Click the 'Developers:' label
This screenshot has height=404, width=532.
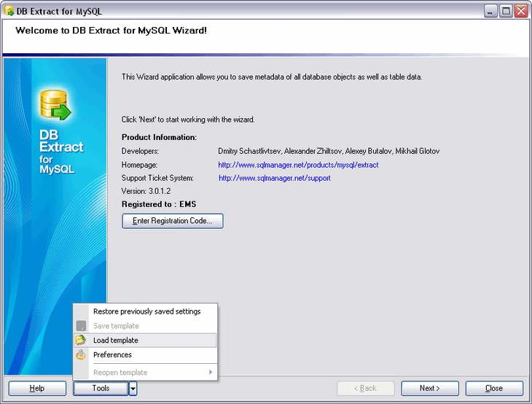coord(140,151)
